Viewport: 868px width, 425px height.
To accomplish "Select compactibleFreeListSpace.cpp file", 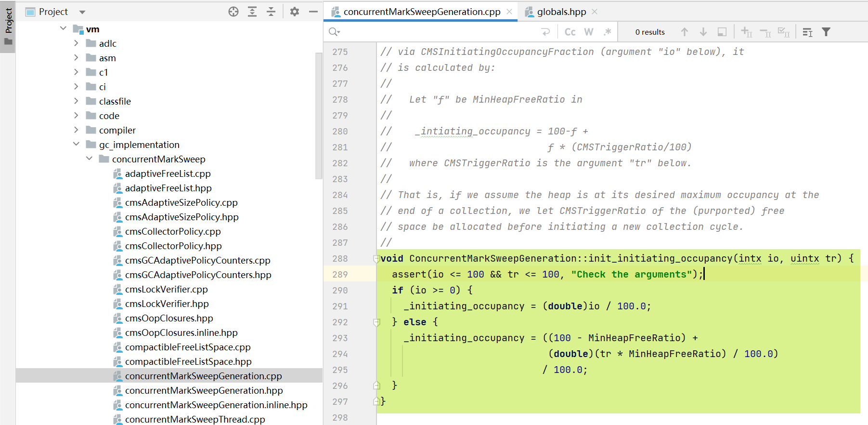I will (x=188, y=347).
